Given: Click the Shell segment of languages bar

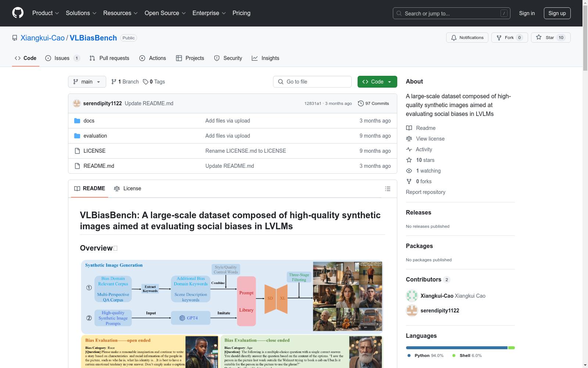Looking at the screenshot, I should 512,348.
